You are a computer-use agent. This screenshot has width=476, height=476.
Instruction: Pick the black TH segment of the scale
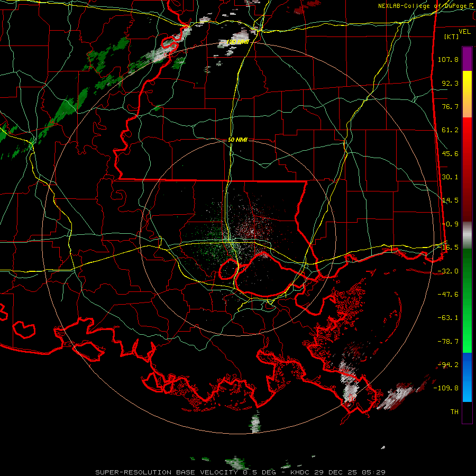point(467,413)
